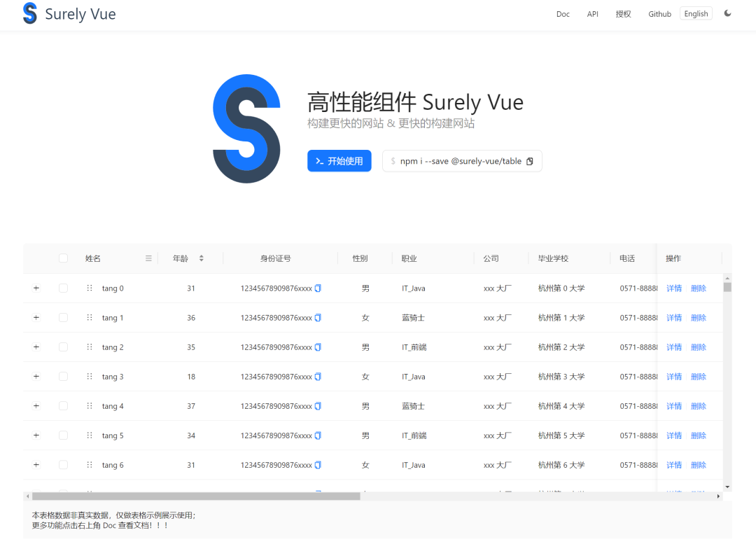This screenshot has height=551, width=756.
Task: Click the drag handle on tang 2's row
Action: [x=89, y=347]
